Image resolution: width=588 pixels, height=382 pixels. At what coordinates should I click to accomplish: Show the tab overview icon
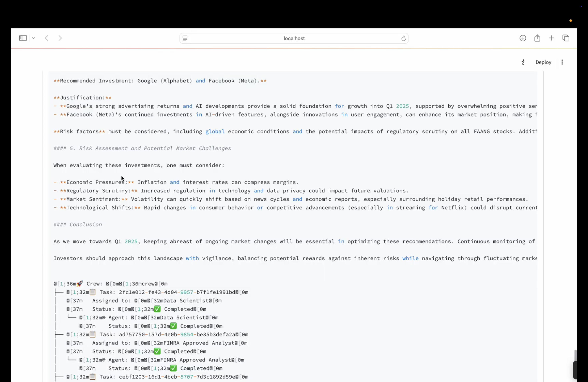[x=566, y=38]
